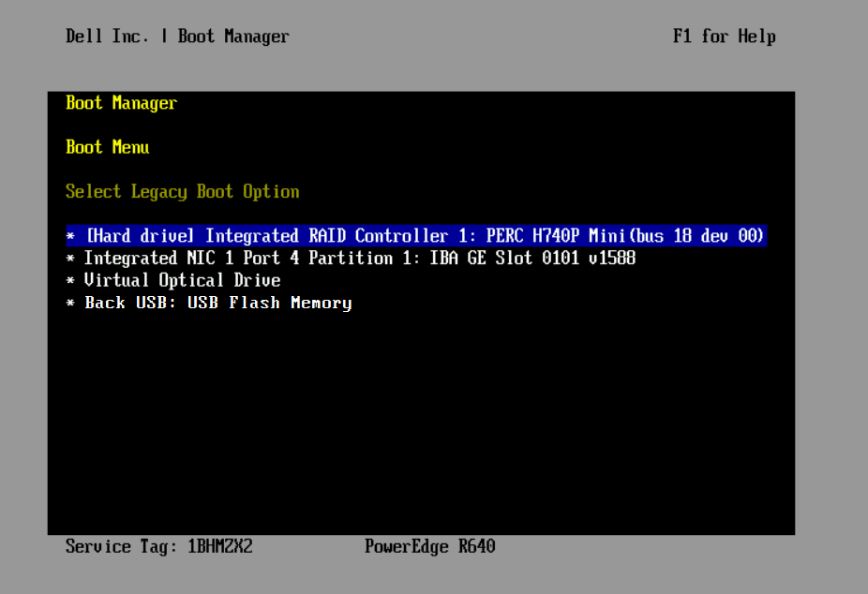Click the yellow Boot Manager title
This screenshot has width=868, height=594.
click(x=121, y=103)
